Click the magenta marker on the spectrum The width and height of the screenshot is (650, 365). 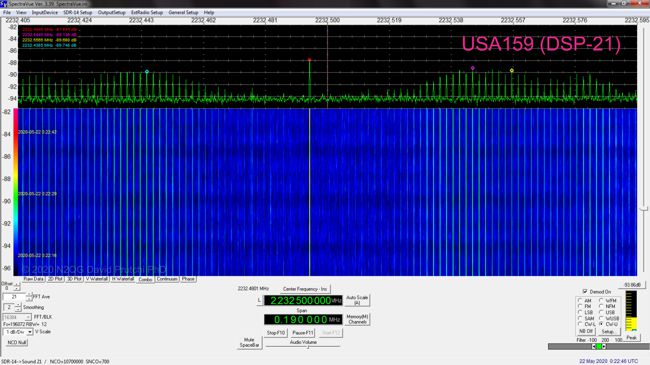coord(473,68)
